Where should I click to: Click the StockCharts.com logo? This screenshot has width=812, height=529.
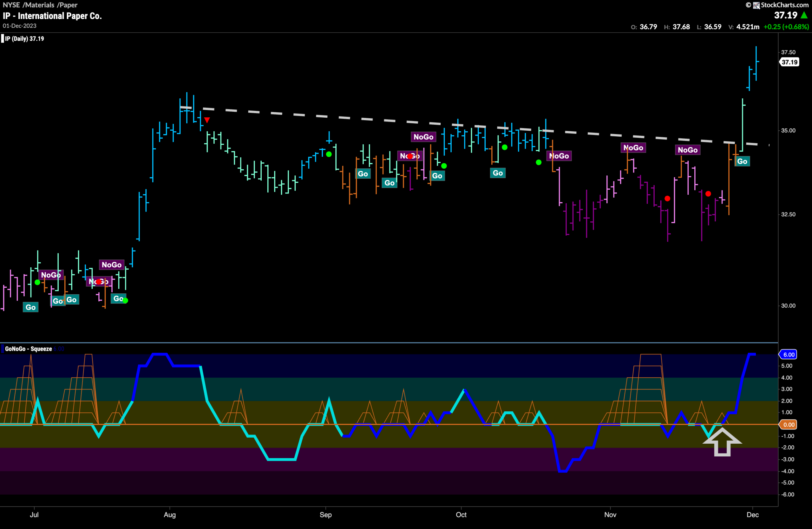[777, 5]
